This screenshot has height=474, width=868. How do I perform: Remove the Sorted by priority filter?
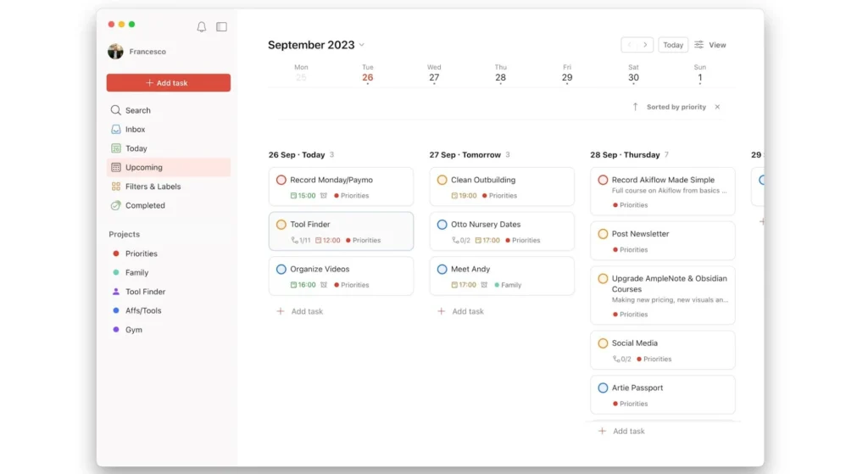[717, 107]
